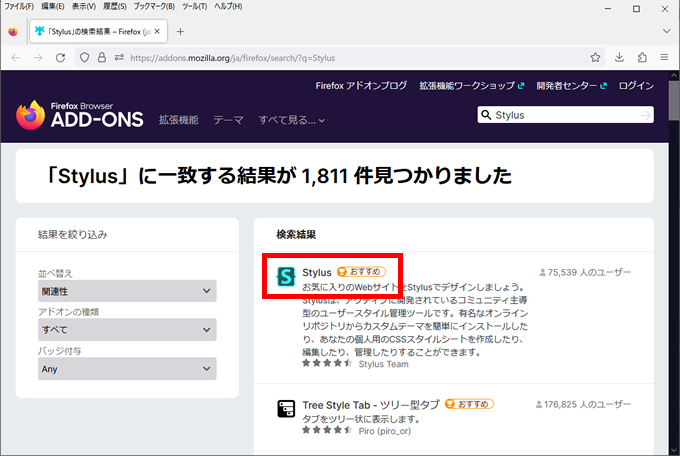Open ツール(T) menu
The image size is (680, 456).
pyautogui.click(x=194, y=7)
